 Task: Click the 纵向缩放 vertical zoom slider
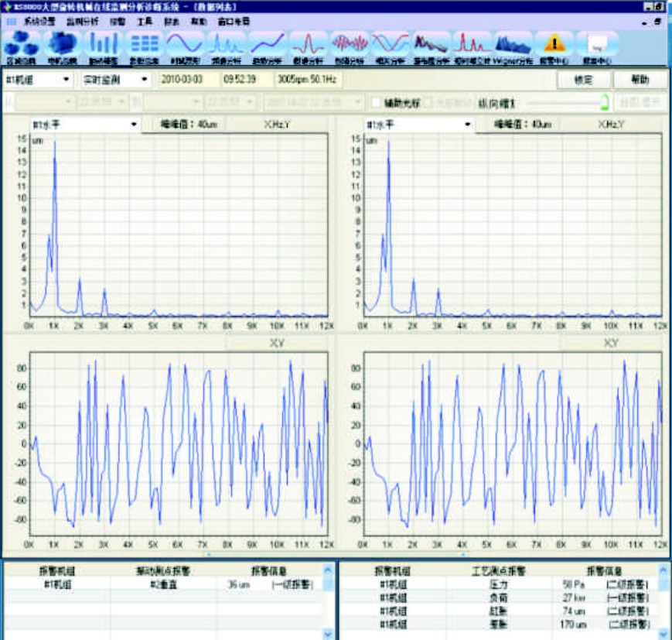point(565,101)
